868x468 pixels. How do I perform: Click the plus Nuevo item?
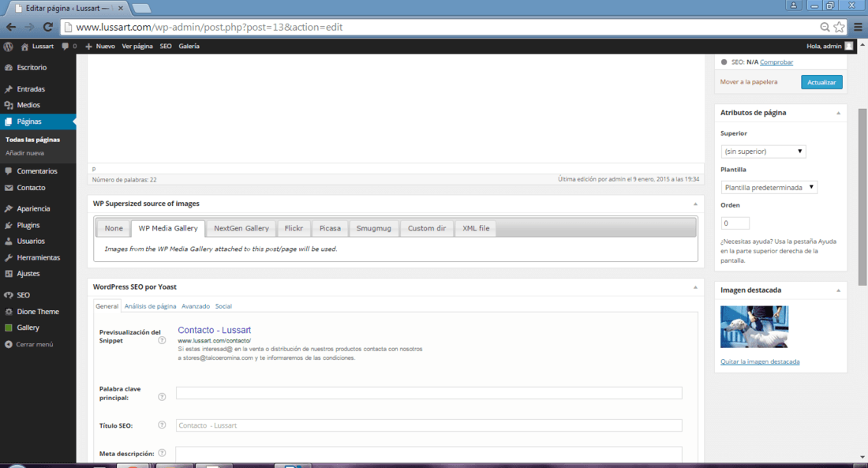pos(100,47)
